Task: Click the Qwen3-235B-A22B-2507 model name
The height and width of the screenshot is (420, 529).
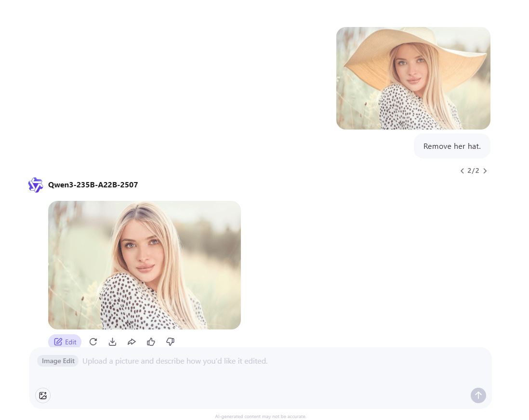Action: (x=93, y=185)
